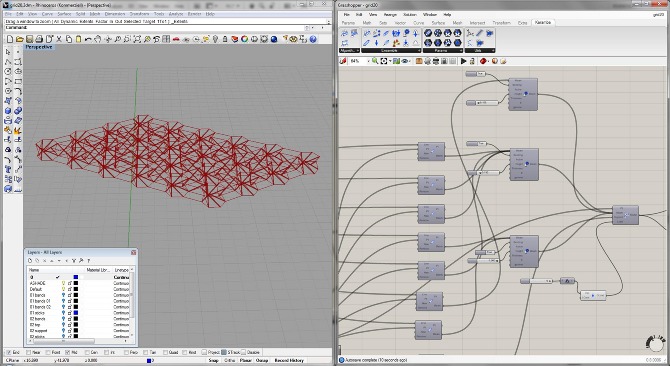Click the New file icon in Rhino toolbar
Viewport: 670px width, 366px height.
tap(10, 39)
